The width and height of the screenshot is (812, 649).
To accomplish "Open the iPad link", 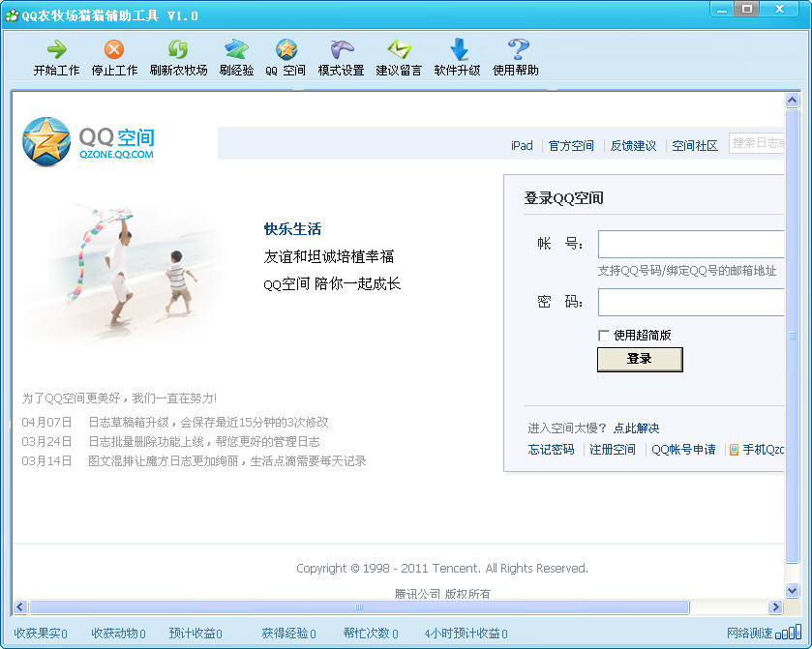I will (x=522, y=146).
